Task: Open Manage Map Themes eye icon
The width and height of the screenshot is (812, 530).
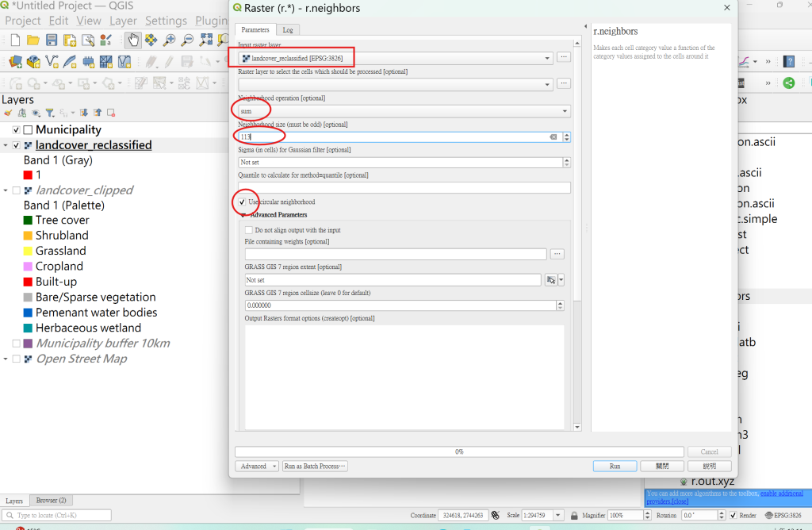Action: 36,113
